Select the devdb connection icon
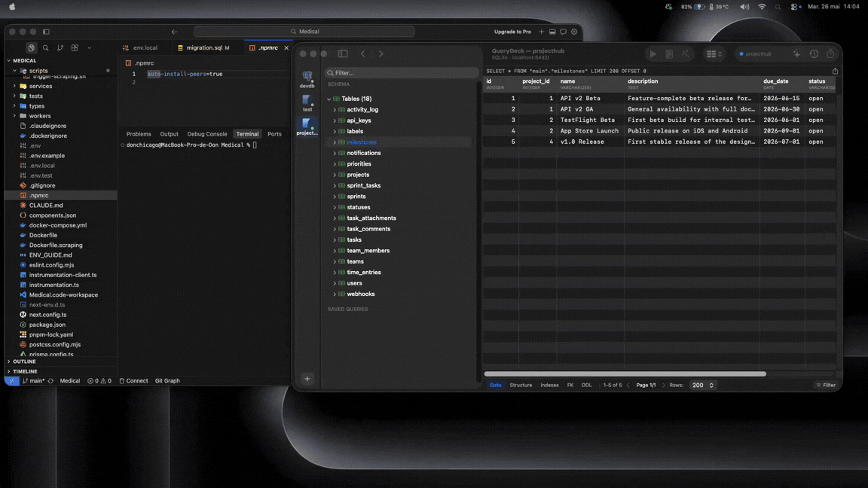 pos(307,79)
